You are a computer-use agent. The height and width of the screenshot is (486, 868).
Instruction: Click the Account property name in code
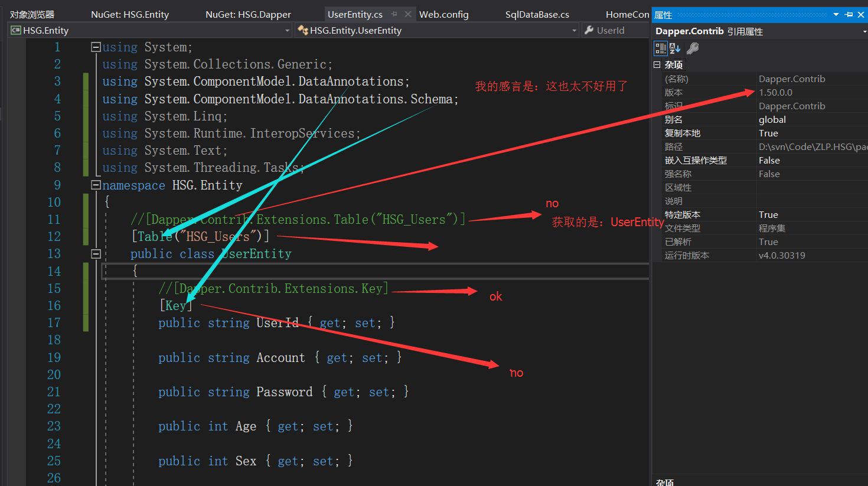(x=280, y=358)
